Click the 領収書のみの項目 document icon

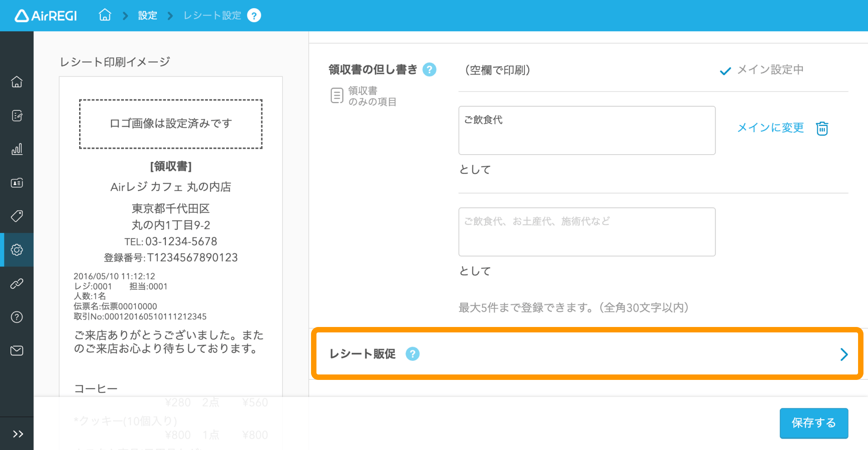coord(337,96)
